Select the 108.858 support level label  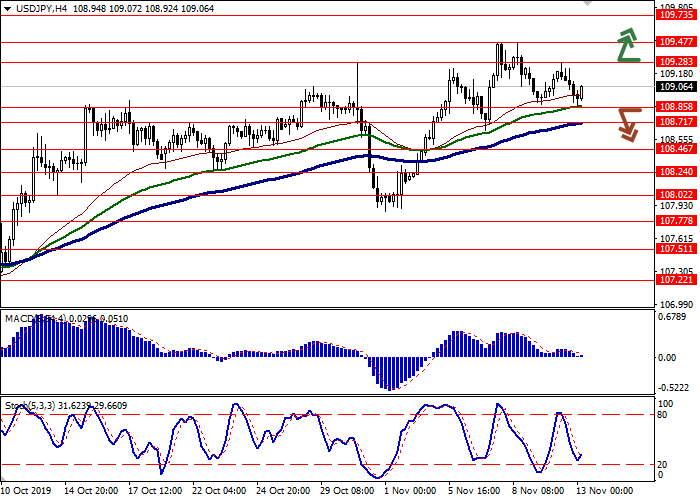tap(676, 106)
